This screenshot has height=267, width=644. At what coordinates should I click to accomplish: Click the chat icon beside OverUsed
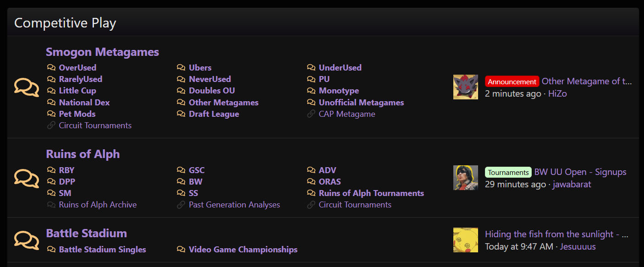[51, 68]
